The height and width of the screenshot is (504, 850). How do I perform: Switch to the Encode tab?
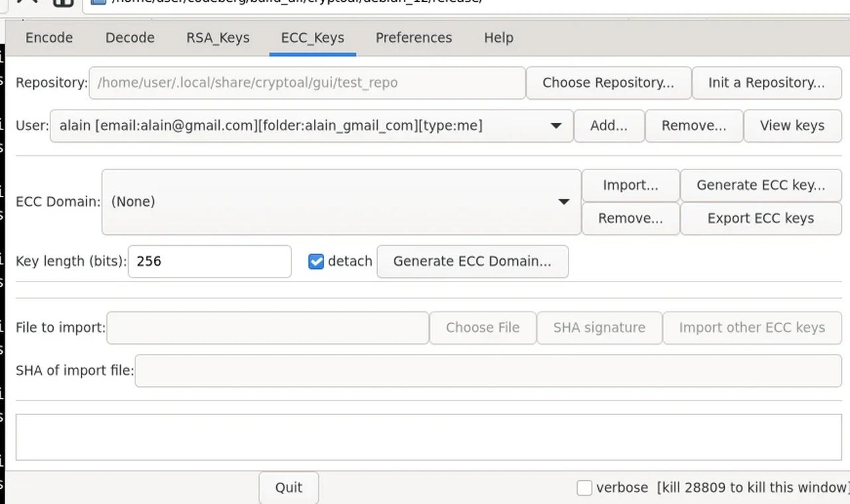click(x=48, y=38)
